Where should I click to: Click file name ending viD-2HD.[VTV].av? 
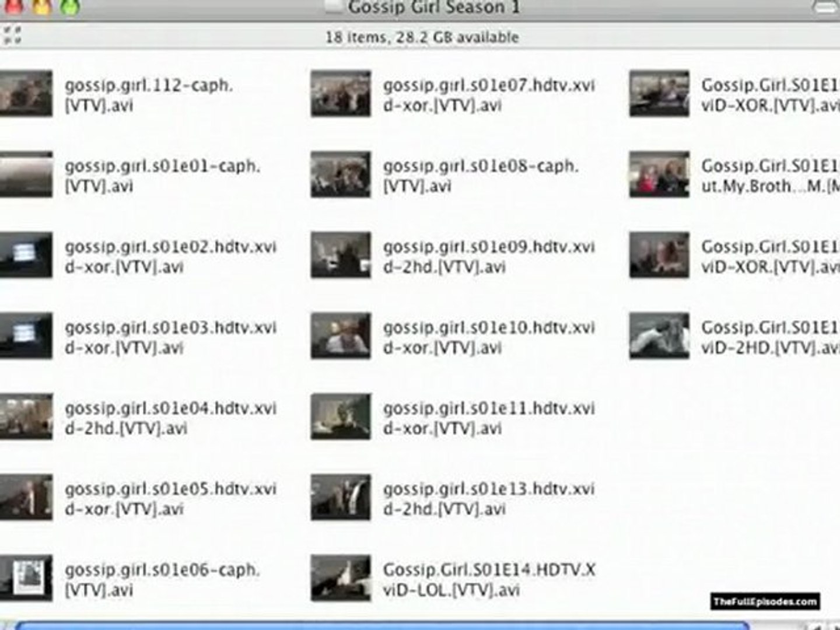pyautogui.click(x=771, y=337)
